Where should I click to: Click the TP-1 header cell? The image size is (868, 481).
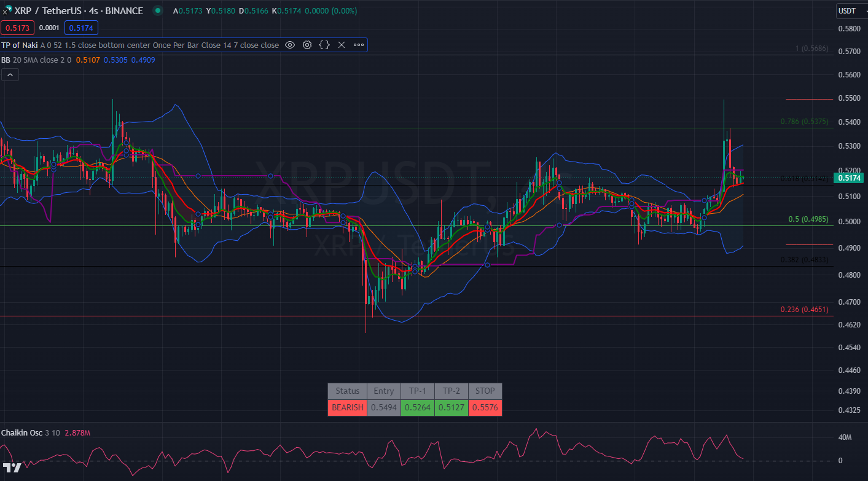click(x=418, y=391)
